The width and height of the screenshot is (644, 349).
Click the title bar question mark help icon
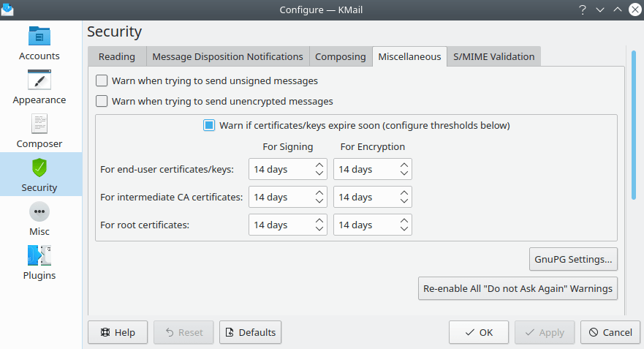pos(583,10)
